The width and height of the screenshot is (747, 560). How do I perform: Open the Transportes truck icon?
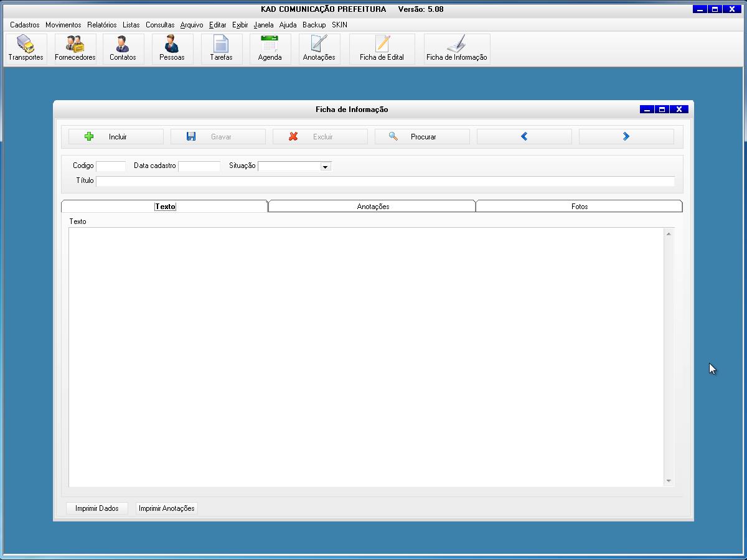point(26,49)
